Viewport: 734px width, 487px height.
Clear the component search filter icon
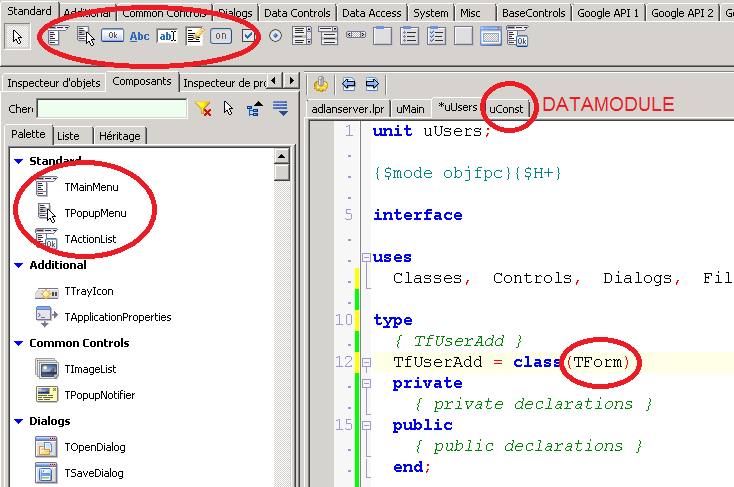coord(203,109)
